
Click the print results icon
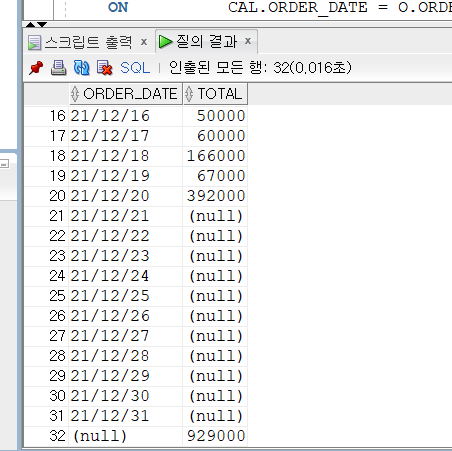click(58, 68)
